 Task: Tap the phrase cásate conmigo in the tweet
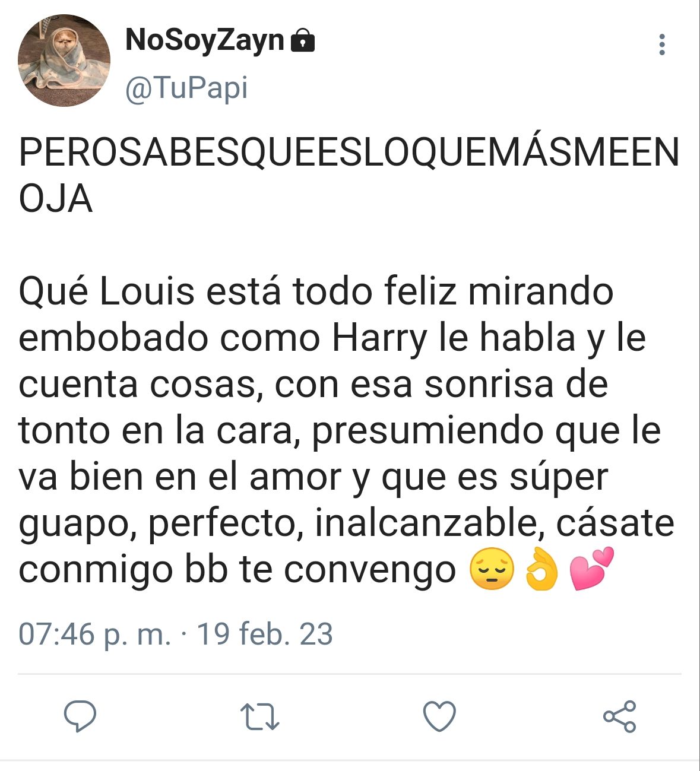[346, 546]
